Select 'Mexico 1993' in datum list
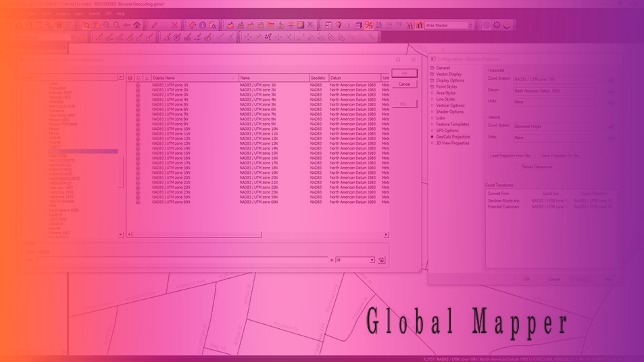644x362 pixels. pyautogui.click(x=59, y=120)
